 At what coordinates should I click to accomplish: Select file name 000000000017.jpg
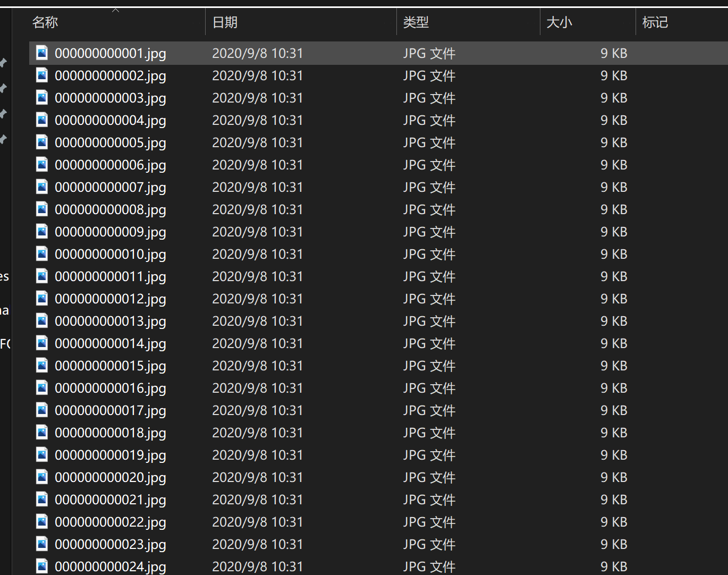coord(111,411)
